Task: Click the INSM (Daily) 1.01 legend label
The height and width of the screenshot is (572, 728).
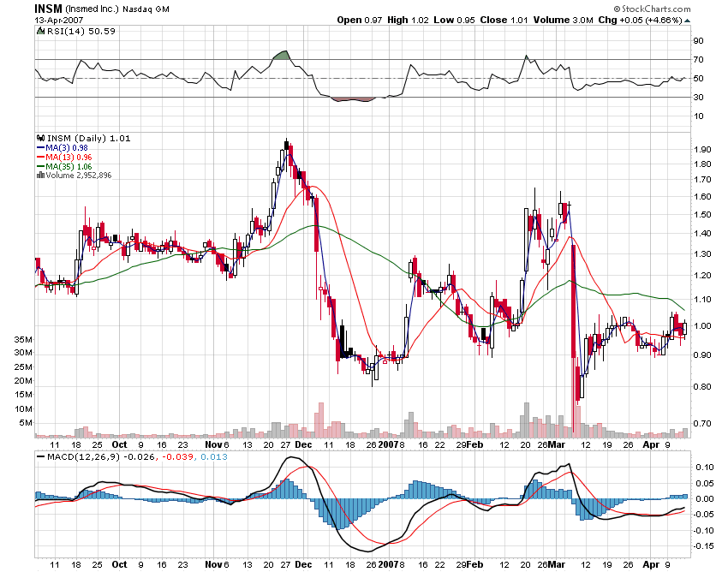Action: click(89, 139)
